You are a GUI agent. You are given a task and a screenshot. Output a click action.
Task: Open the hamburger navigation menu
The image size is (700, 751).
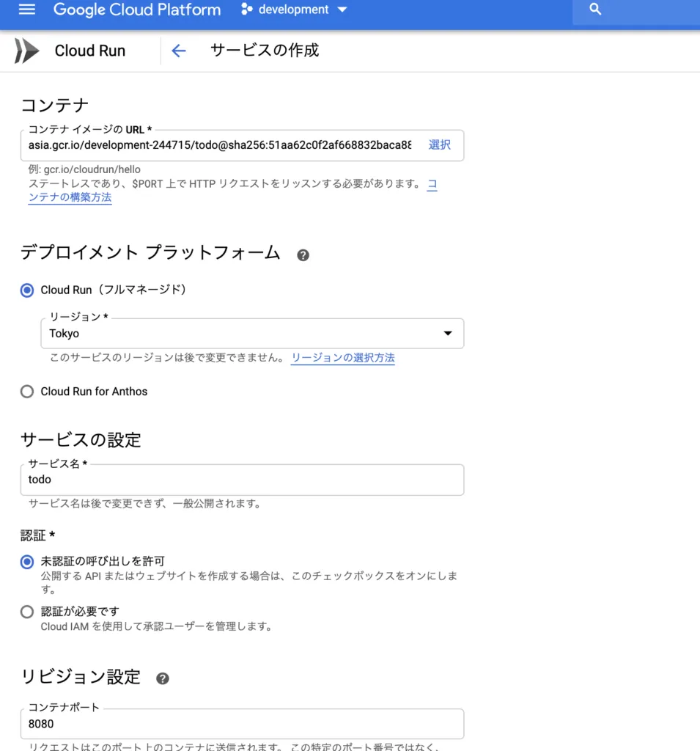pos(27,9)
